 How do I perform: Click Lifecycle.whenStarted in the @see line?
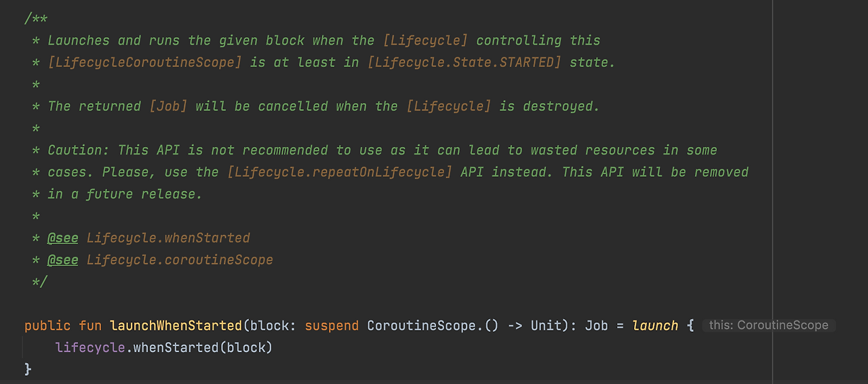pos(168,238)
